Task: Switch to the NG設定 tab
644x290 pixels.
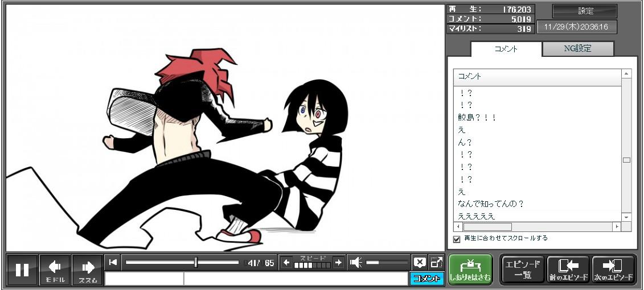Action: coord(577,49)
